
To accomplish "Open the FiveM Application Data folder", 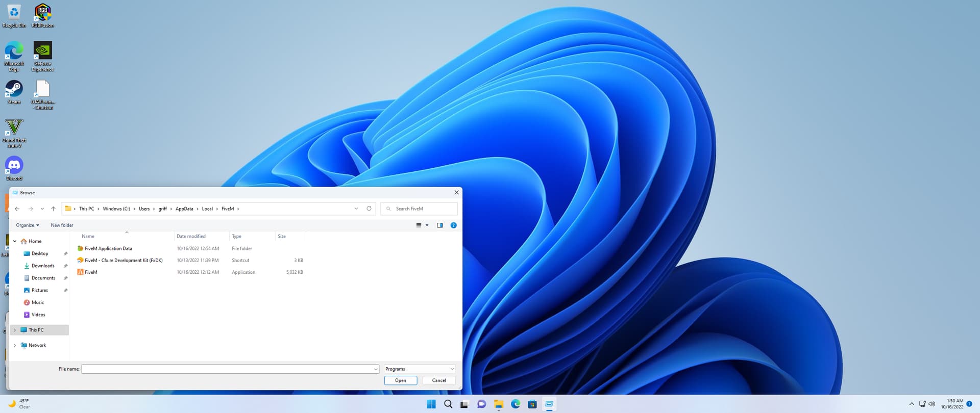I will [x=108, y=249].
